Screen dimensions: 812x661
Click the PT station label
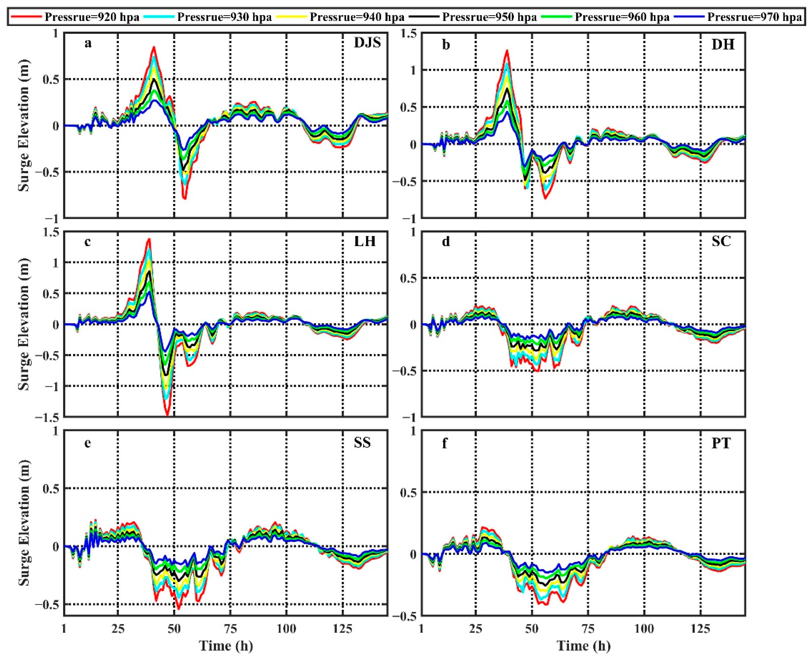[x=721, y=444]
